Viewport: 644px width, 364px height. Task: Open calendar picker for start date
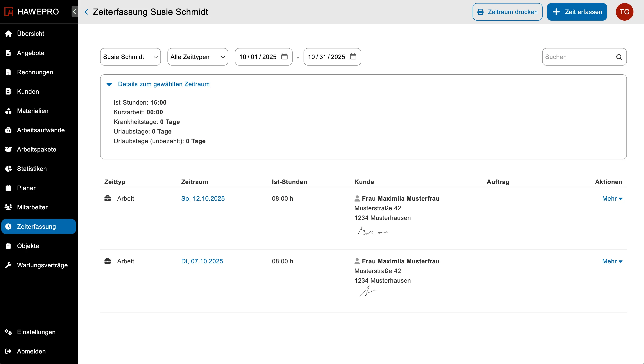point(284,57)
